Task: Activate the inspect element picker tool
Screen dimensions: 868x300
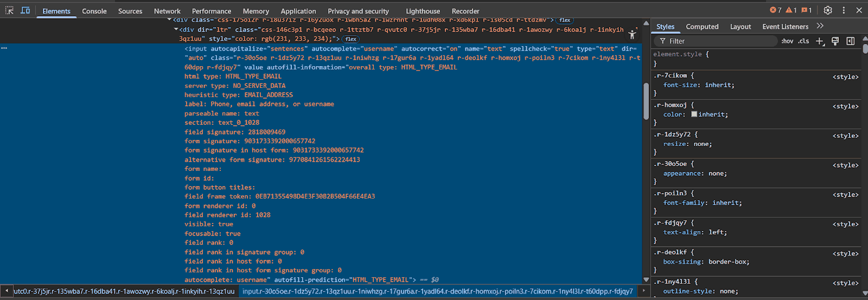Action: coord(9,10)
